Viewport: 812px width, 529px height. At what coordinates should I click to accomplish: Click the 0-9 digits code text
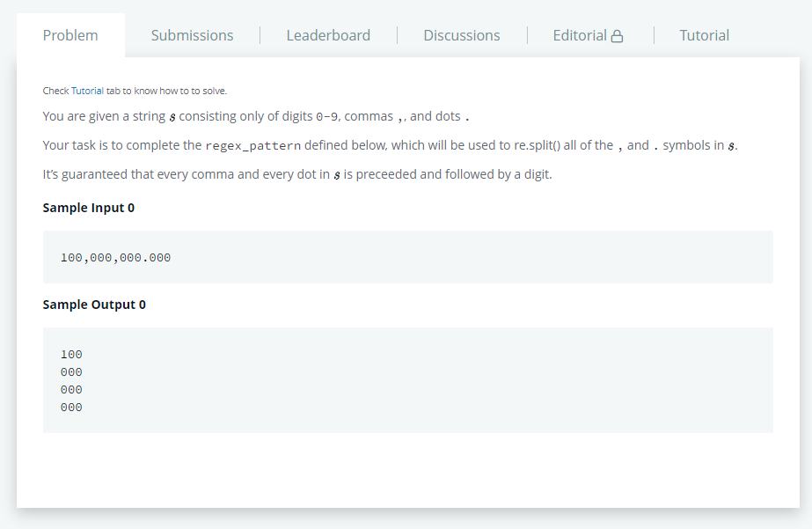pos(326,116)
